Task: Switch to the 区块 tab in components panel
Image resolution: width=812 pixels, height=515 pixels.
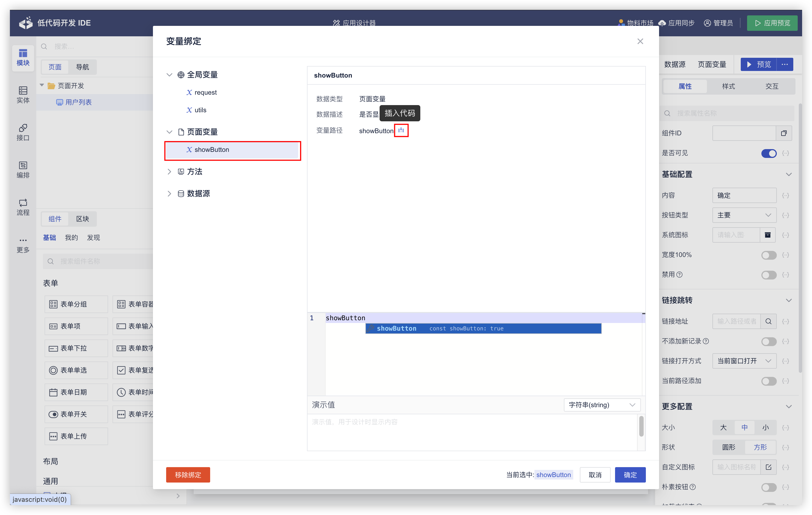Action: click(82, 218)
